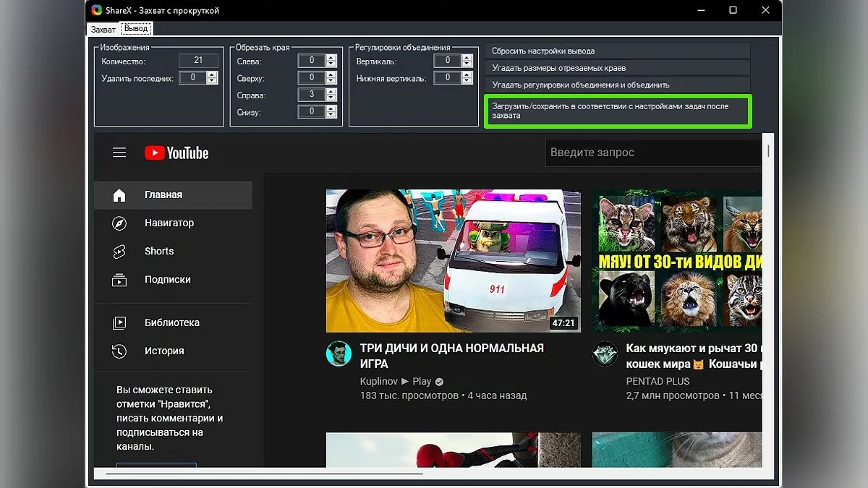Click the YouTube logo in preview

[x=176, y=153]
